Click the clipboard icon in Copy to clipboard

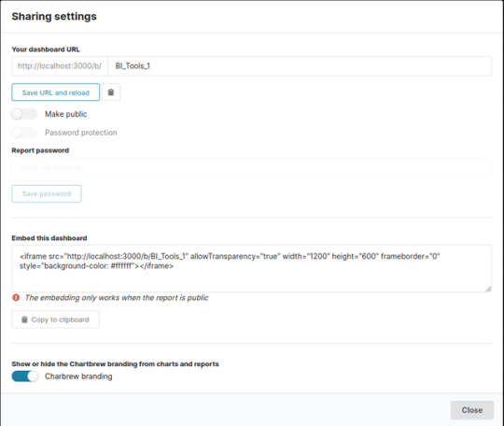click(x=24, y=319)
